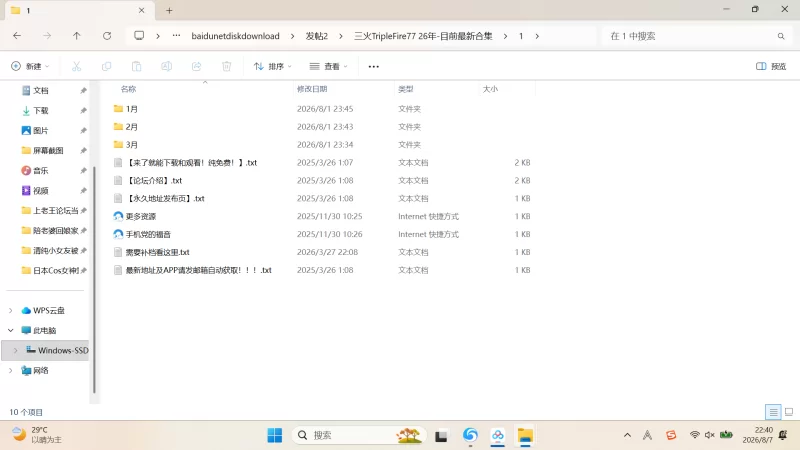Sort by the 修改日期 column header
800x450 pixels.
(312, 89)
